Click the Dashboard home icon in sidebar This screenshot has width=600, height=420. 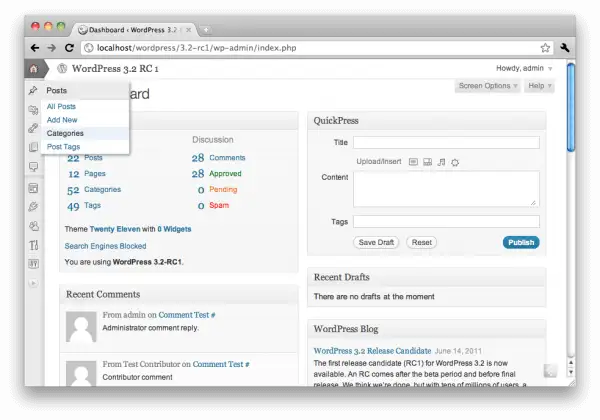[34, 69]
